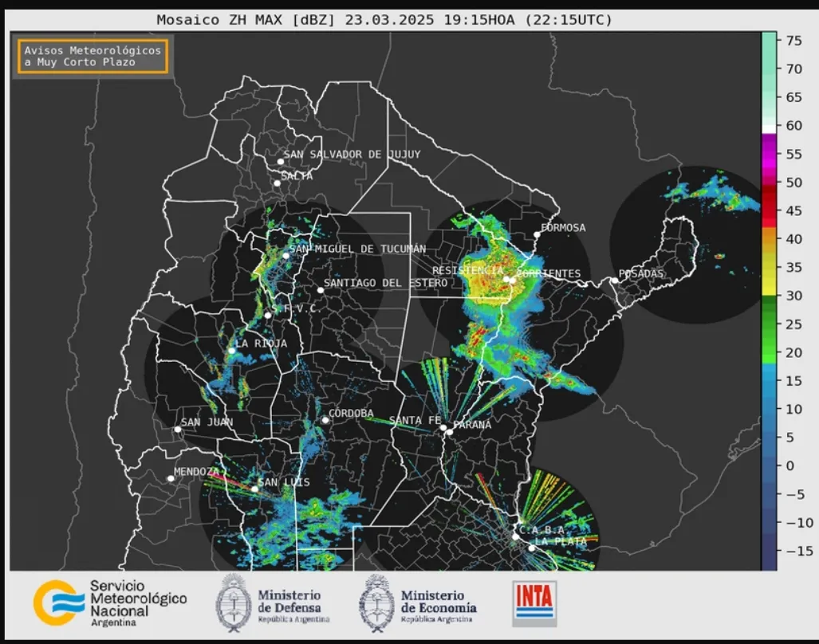
Task: Click the Servicio Meteorológico Nacional logo
Action: 59,603
